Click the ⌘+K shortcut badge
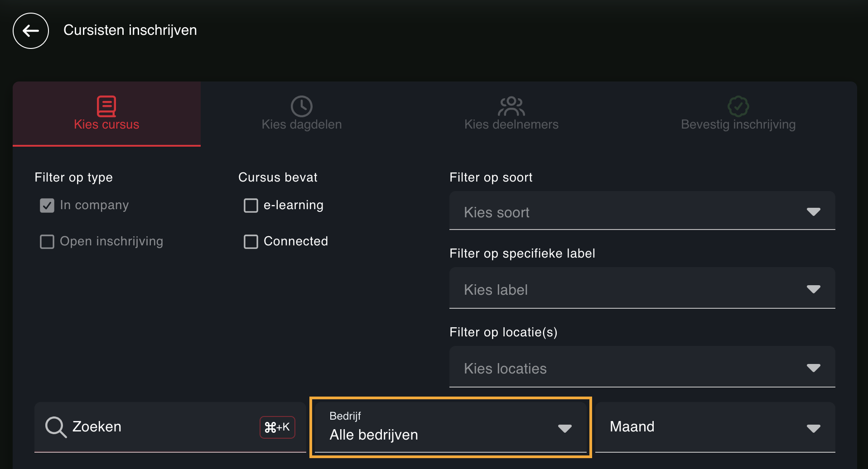868x469 pixels. coord(277,427)
